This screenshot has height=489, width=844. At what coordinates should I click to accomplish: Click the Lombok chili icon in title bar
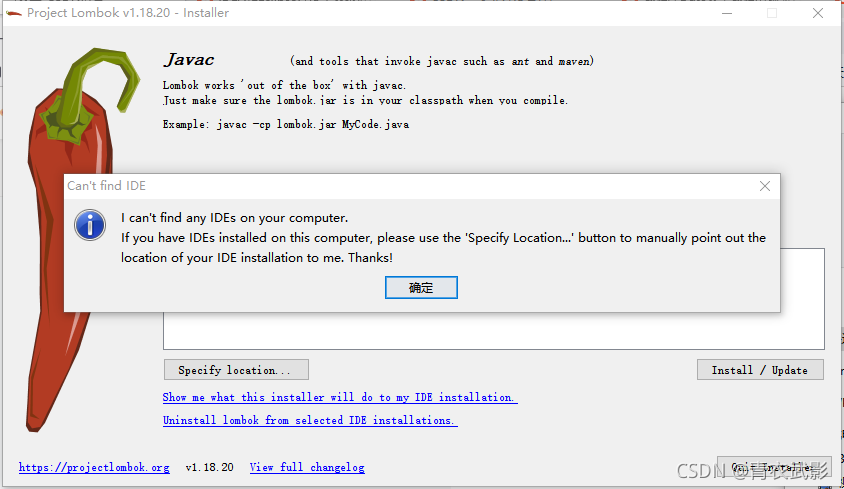click(13, 13)
